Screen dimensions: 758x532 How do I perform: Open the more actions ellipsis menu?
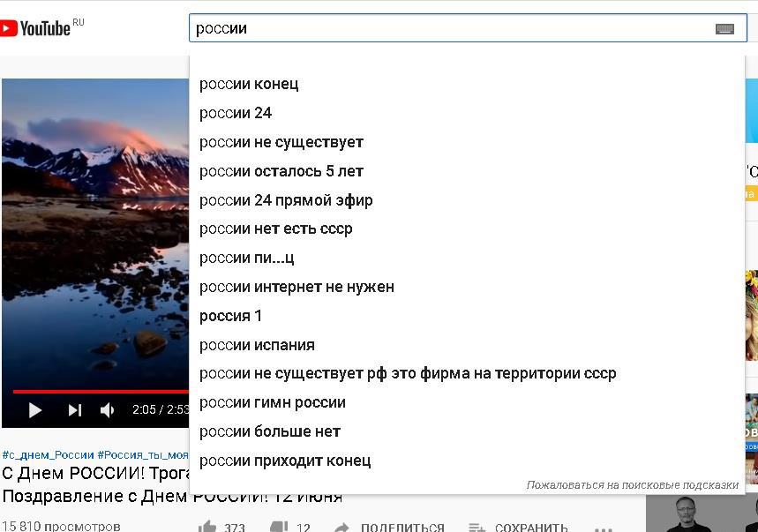[x=604, y=528]
